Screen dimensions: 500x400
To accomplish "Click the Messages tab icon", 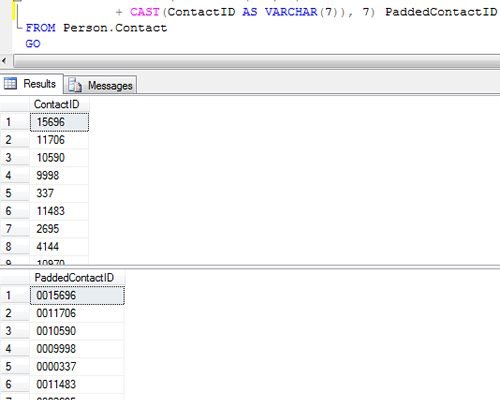I will (75, 86).
